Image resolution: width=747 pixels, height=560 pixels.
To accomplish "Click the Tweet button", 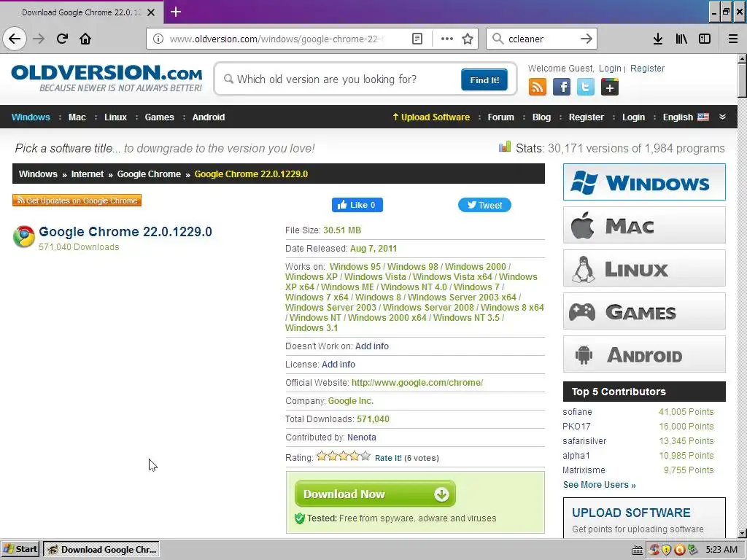I will point(484,205).
